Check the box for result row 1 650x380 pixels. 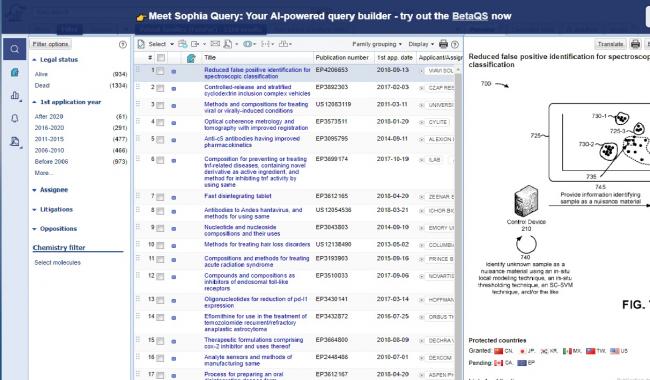(x=160, y=71)
